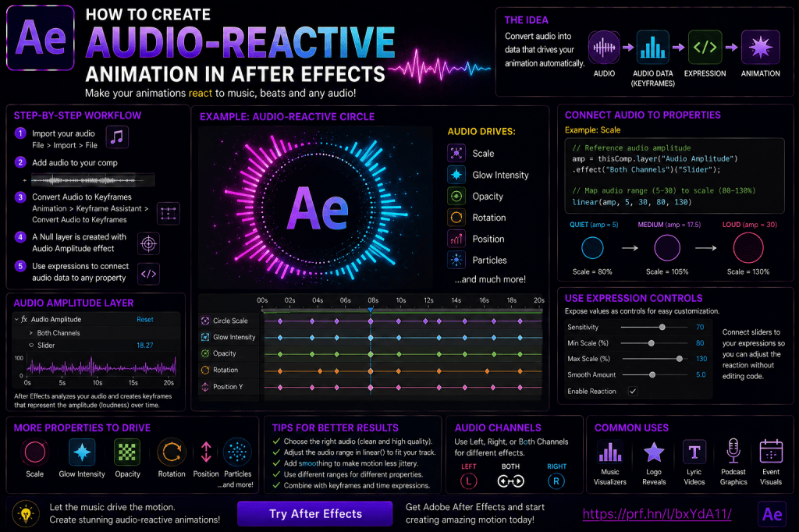Click the green Expression code icon
Image resolution: width=799 pixels, height=532 pixels.
[x=705, y=48]
